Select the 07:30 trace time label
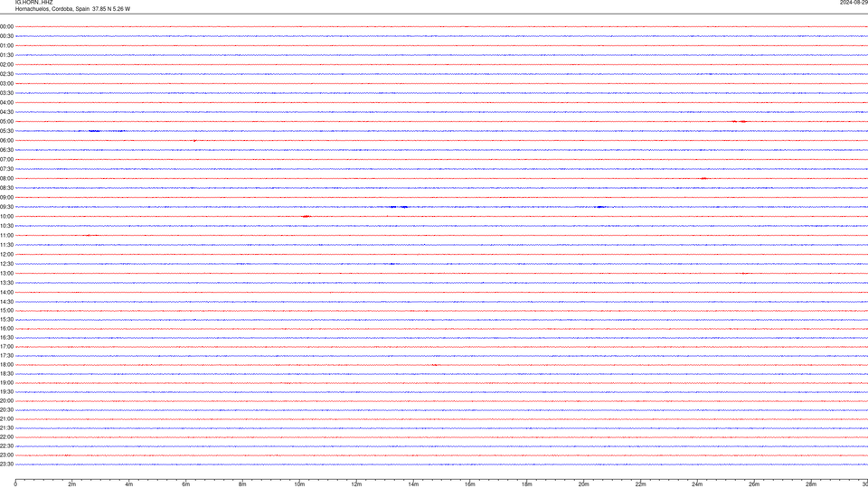 (x=6, y=169)
